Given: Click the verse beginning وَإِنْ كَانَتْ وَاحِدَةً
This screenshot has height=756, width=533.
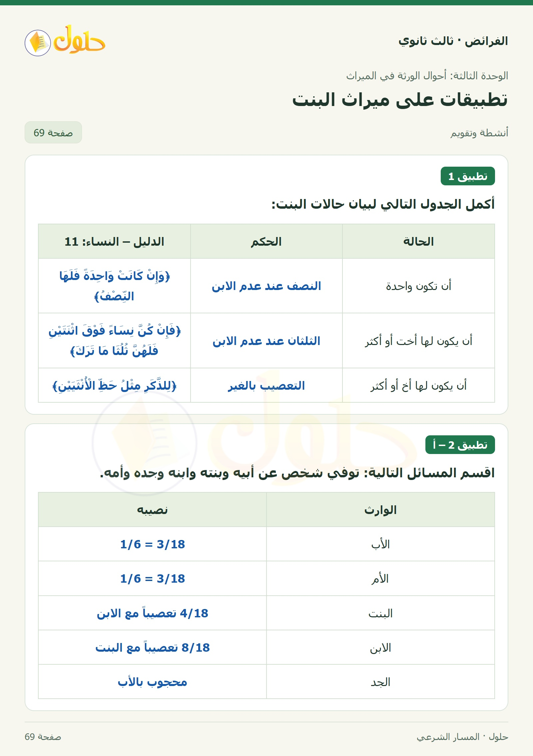Looking at the screenshot, I should [x=114, y=286].
